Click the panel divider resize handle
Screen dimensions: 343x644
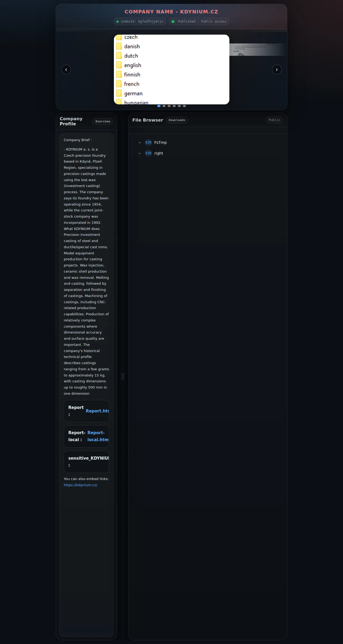click(x=123, y=376)
